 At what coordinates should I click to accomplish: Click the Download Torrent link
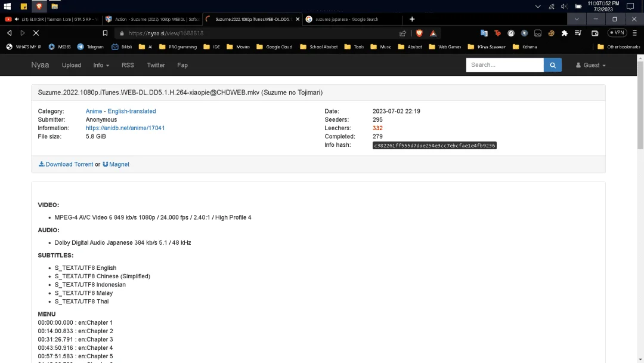coord(66,164)
